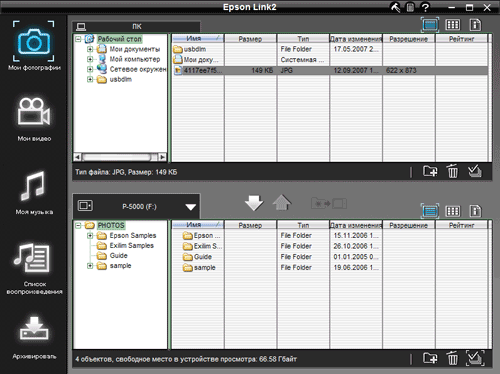Show file information view in device pane

coord(475,211)
